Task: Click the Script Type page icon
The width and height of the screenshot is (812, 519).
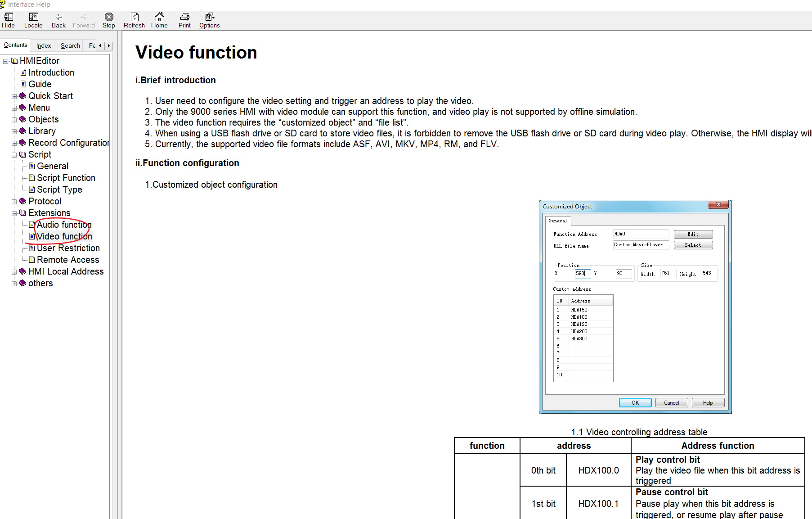Action: pos(32,190)
